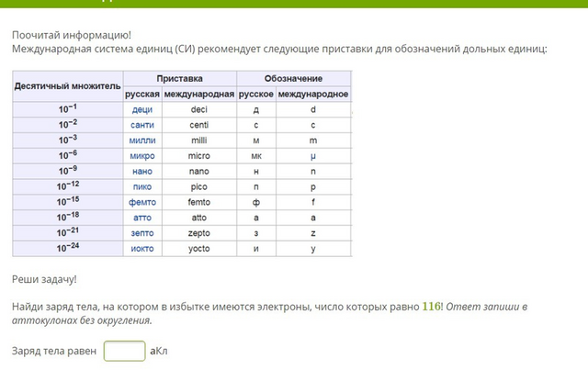Open the пико prefix link
Screen dimensions: 588x370
142,186
